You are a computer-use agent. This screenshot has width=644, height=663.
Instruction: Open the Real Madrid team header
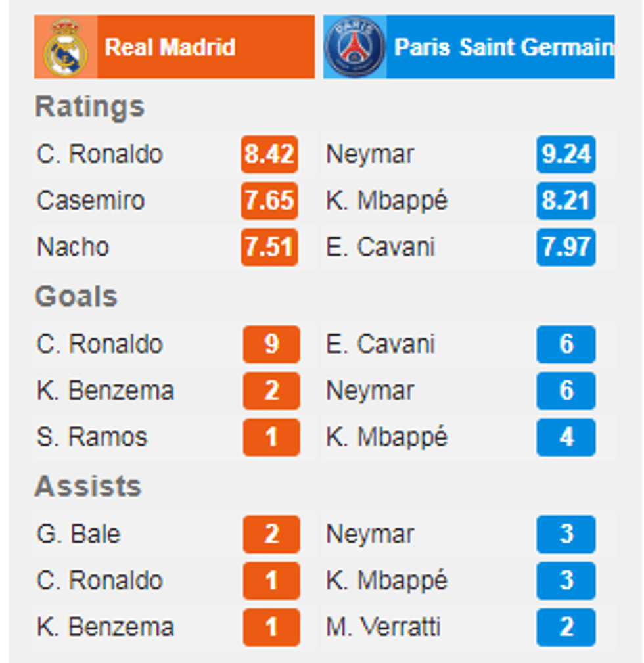(x=174, y=47)
